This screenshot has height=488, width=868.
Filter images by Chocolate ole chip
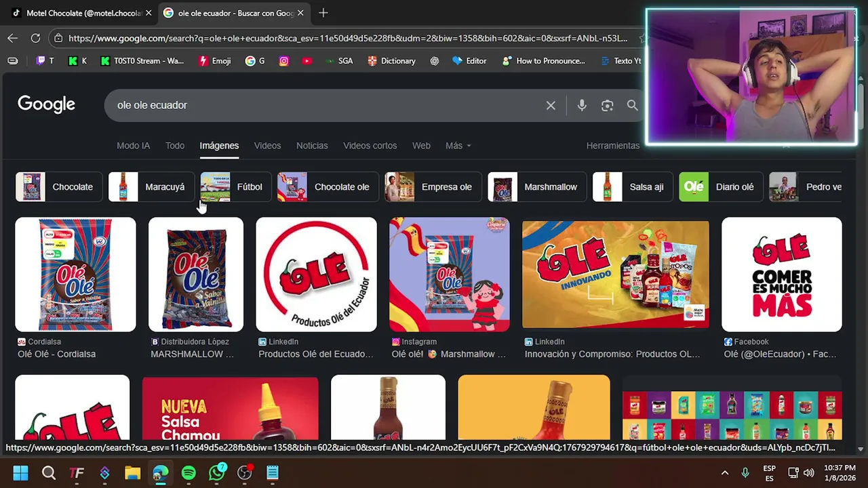[328, 187]
